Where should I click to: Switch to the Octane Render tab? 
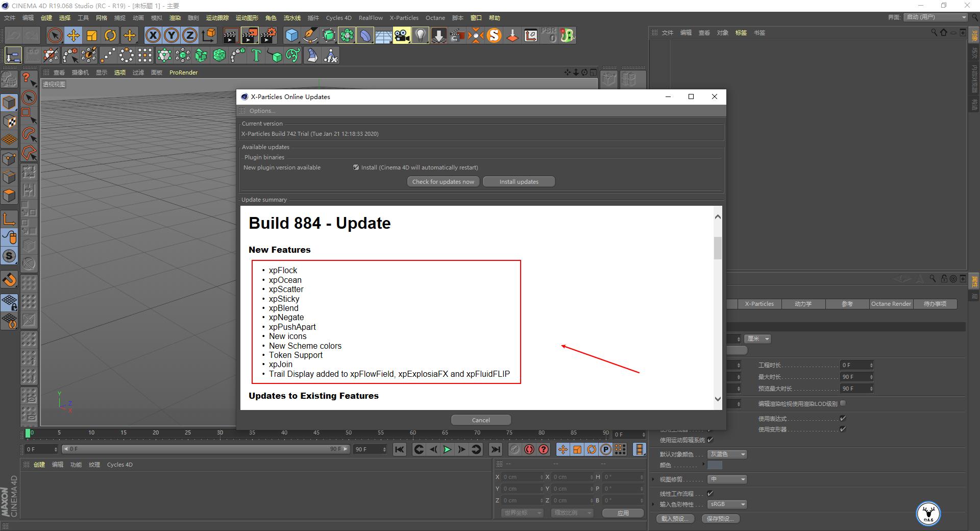click(891, 304)
